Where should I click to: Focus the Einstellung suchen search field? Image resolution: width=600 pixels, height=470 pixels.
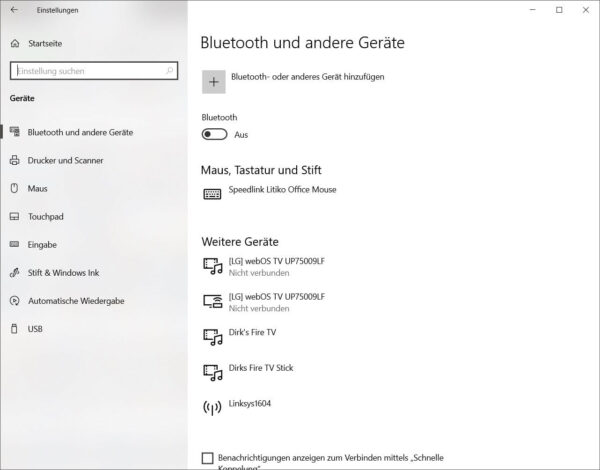click(x=94, y=71)
